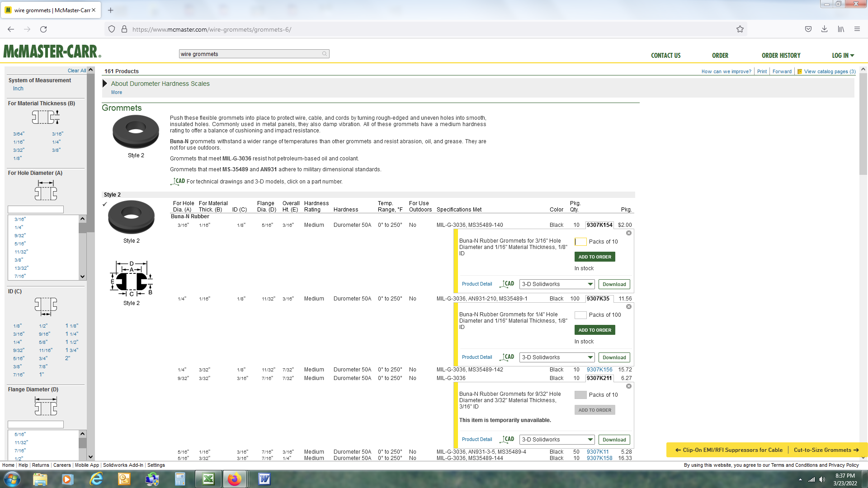Open 3-D Solidworks dropdown for 9307K211
Image resolution: width=868 pixels, height=488 pixels.
tap(557, 440)
